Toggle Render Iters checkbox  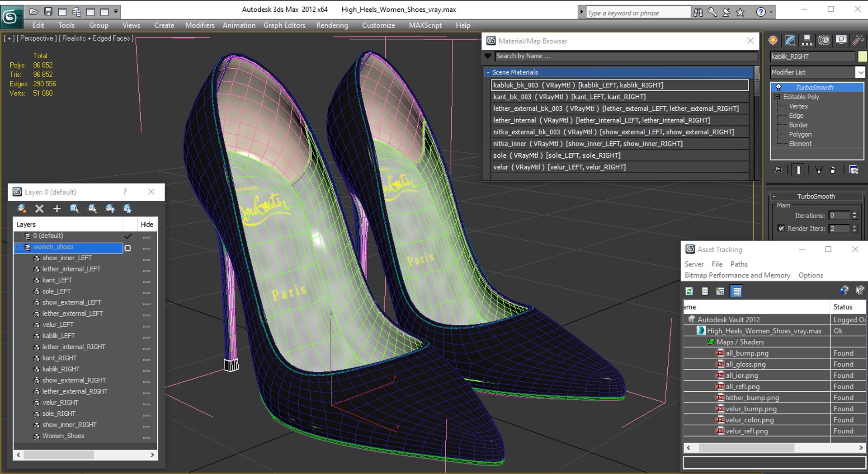(x=781, y=228)
